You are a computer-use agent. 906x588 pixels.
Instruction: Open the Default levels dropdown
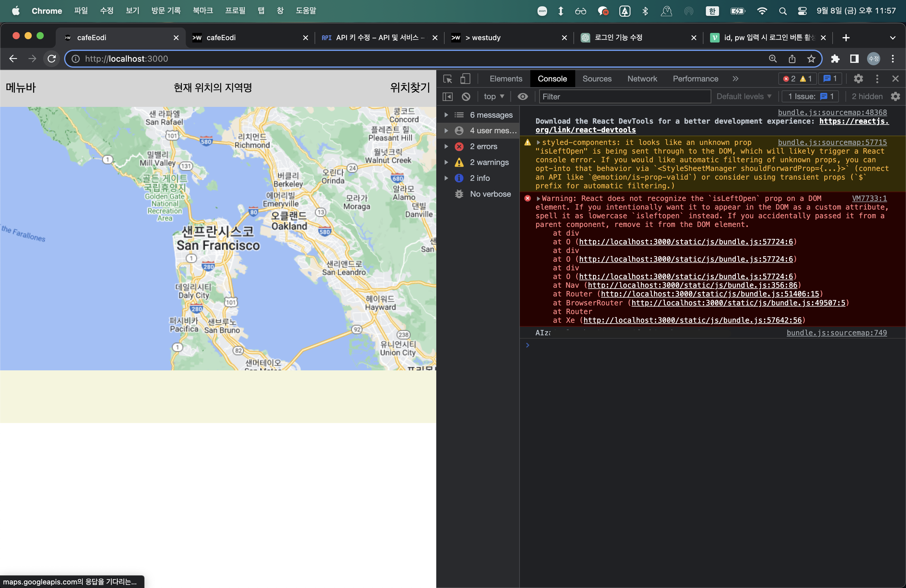744,97
